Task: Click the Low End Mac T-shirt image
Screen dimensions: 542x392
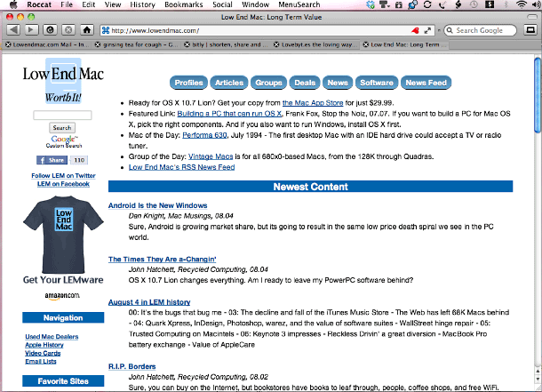Action: pyautogui.click(x=63, y=235)
